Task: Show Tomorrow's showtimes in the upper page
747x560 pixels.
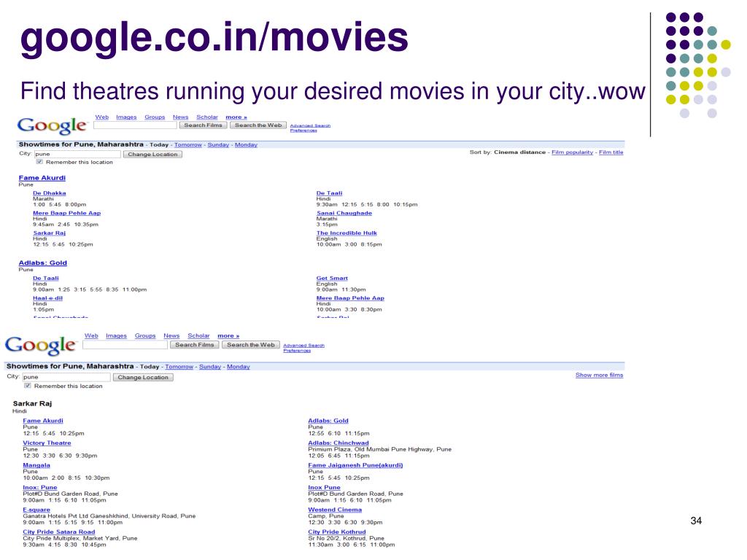Action: [188, 145]
